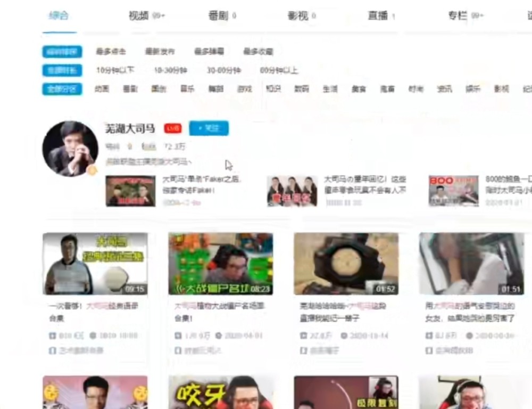Filter videos to 60分钟以上

pyautogui.click(x=279, y=70)
